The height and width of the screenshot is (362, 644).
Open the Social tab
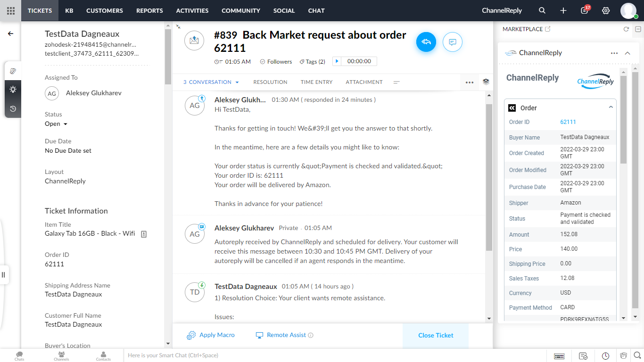click(x=284, y=10)
